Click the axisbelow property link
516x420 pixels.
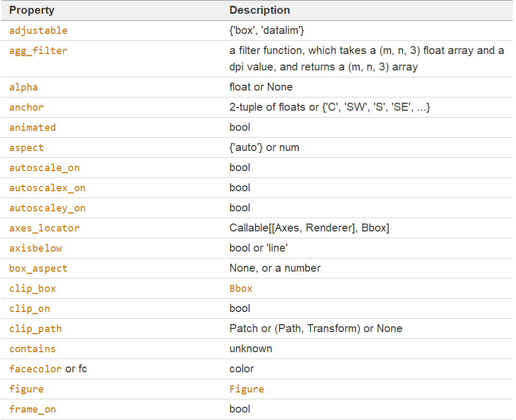(x=35, y=248)
